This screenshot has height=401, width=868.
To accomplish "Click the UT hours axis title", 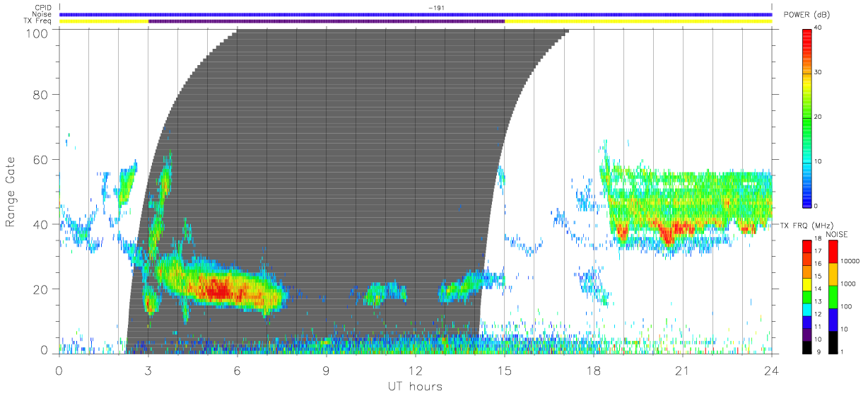I will (414, 386).
